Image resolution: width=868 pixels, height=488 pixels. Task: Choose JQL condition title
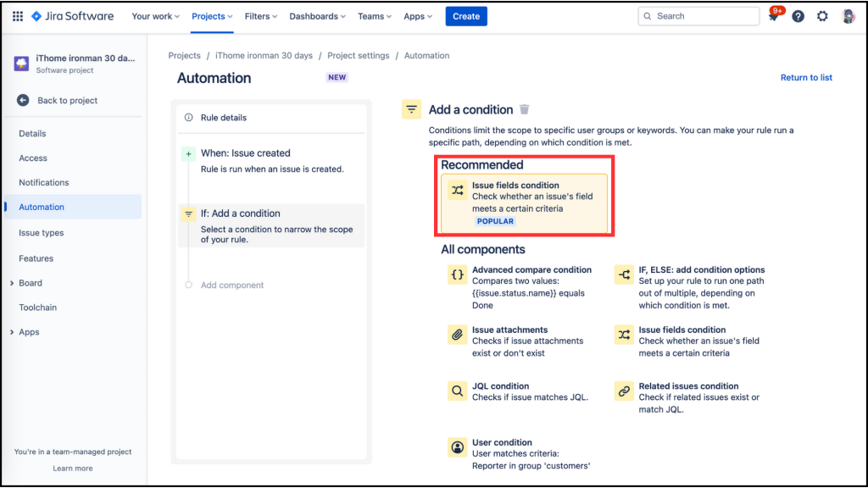pyautogui.click(x=500, y=386)
